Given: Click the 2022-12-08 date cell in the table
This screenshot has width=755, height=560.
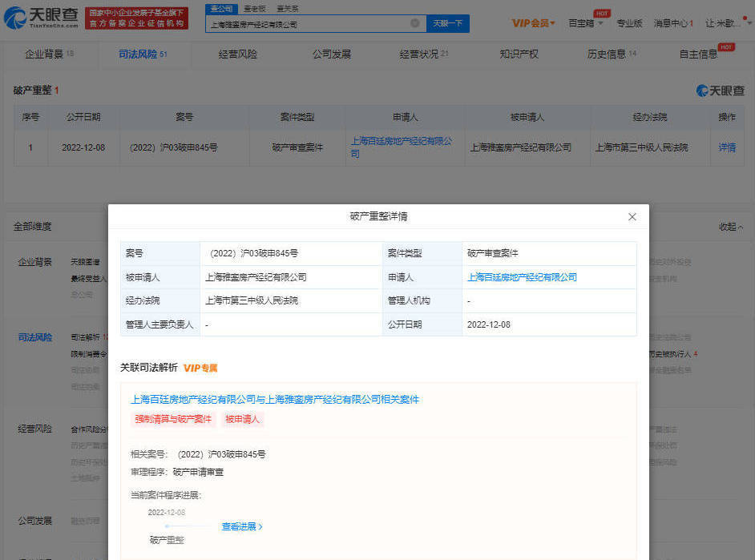Looking at the screenshot, I should (x=83, y=147).
